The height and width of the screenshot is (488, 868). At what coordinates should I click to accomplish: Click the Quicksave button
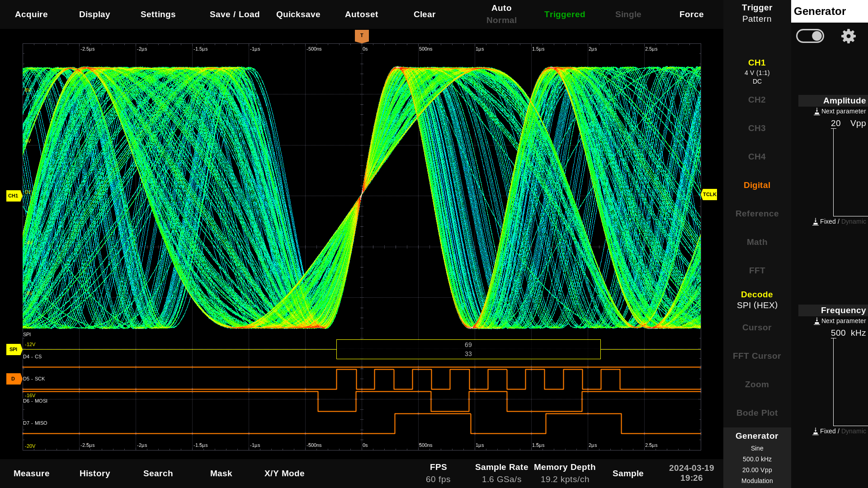click(x=298, y=14)
